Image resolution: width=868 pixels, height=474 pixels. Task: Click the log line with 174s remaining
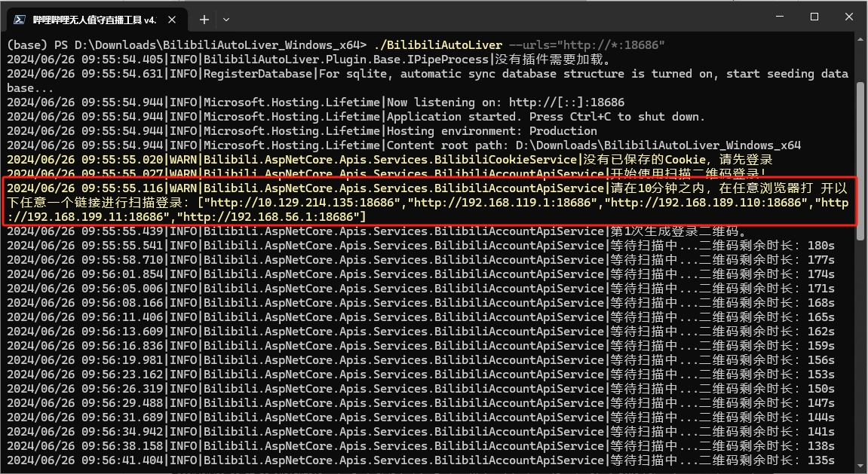(421, 274)
